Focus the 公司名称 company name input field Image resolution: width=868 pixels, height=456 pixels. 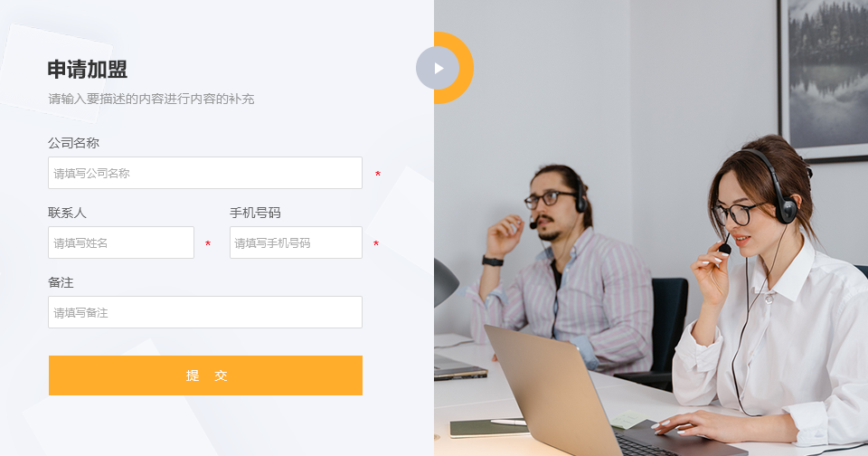(x=205, y=173)
